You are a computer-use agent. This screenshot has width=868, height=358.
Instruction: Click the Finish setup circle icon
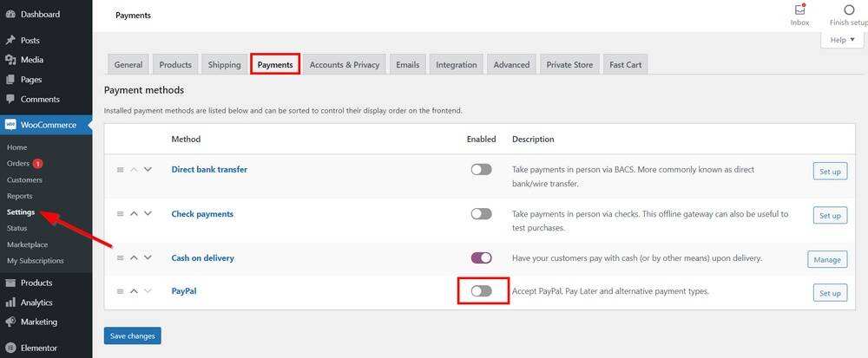pos(849,10)
